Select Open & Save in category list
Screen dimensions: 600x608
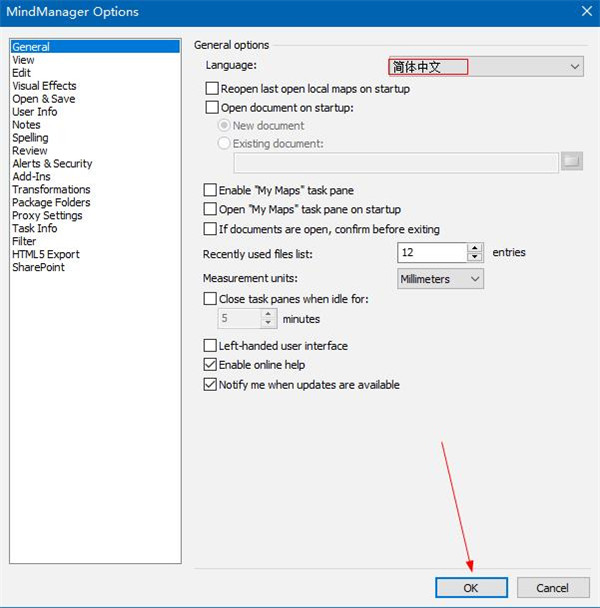(43, 99)
